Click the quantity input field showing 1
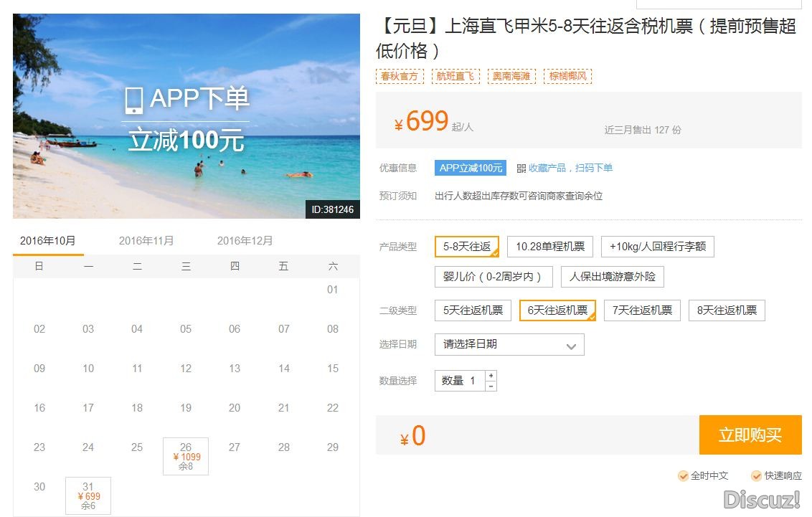812x517 pixels. click(461, 381)
